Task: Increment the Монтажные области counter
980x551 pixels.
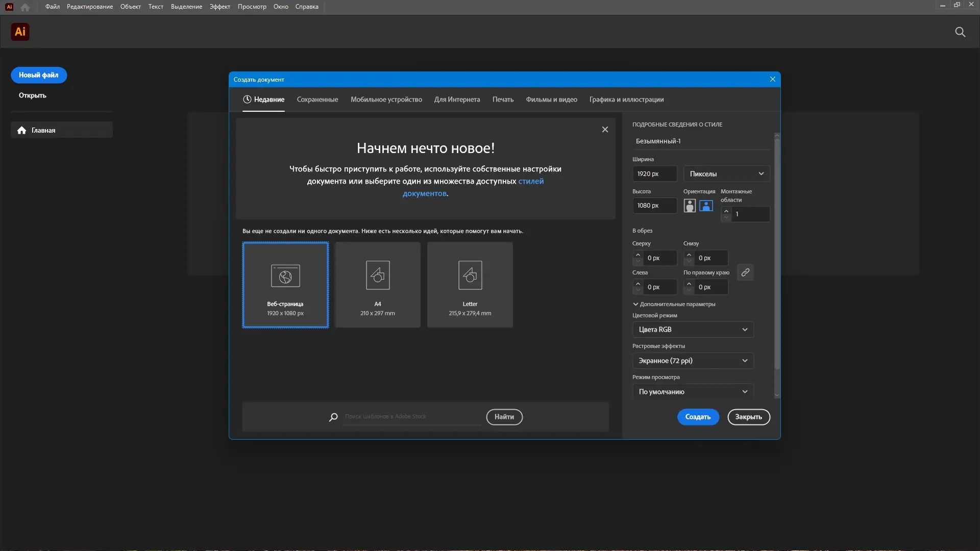Action: point(727,211)
